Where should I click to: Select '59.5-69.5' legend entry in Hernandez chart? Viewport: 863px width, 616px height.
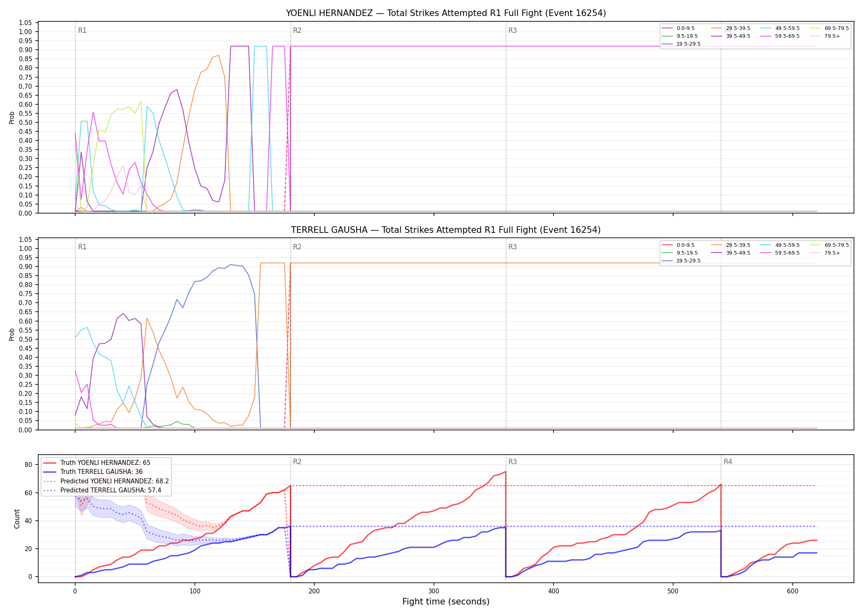click(x=780, y=36)
